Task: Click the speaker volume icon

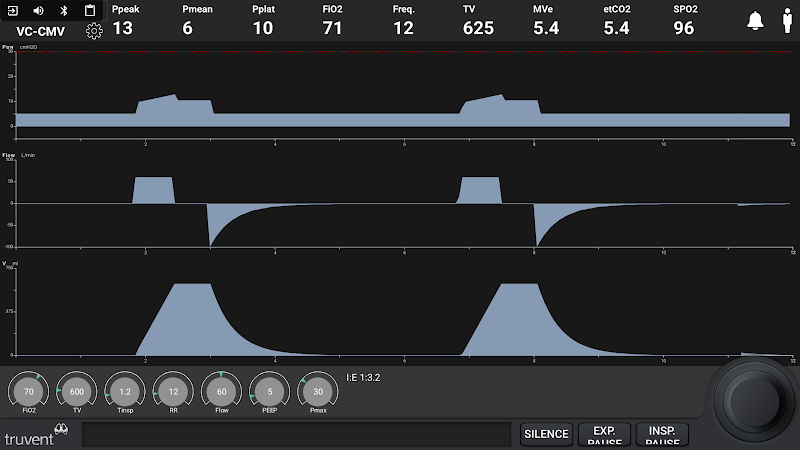Action: point(39,10)
